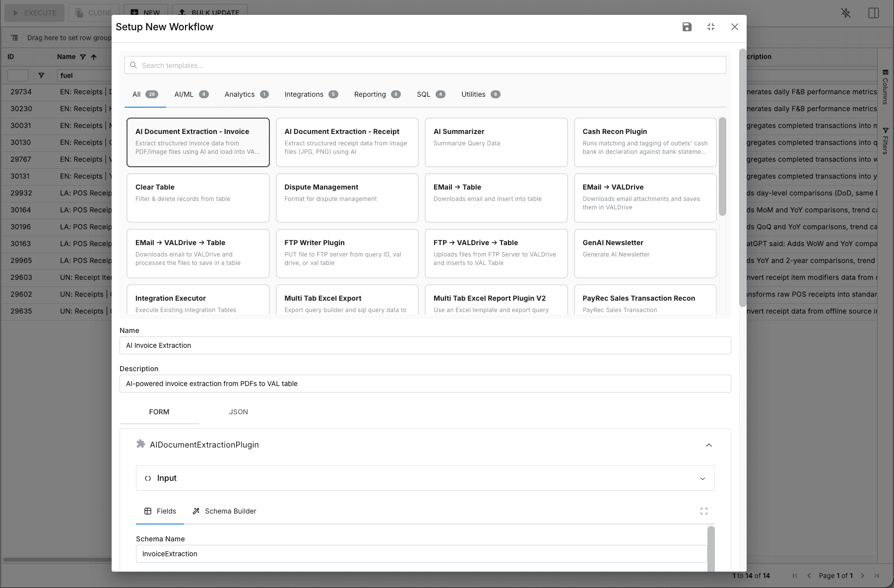
Task: Click the ID filter funnel icon
Action: point(41,75)
